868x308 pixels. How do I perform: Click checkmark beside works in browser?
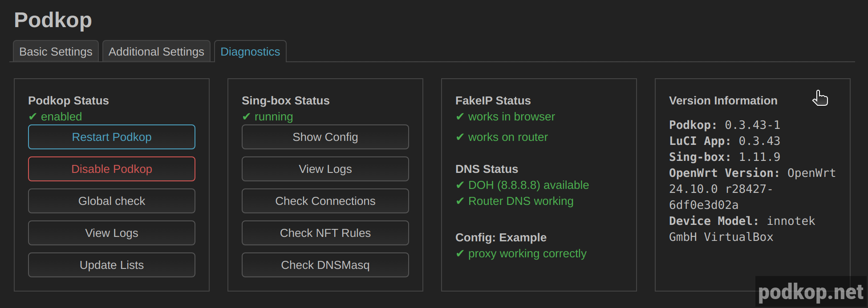point(460,116)
